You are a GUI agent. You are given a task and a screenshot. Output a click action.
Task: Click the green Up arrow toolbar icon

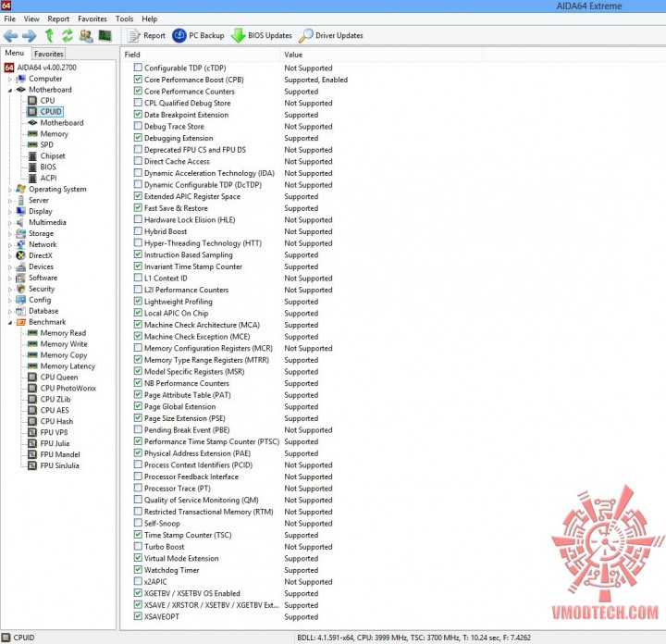tap(49, 36)
